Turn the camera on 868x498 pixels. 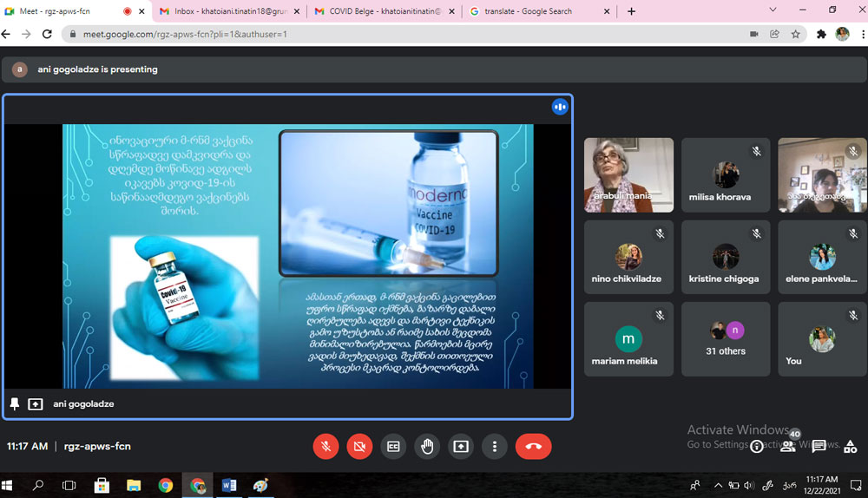(359, 446)
